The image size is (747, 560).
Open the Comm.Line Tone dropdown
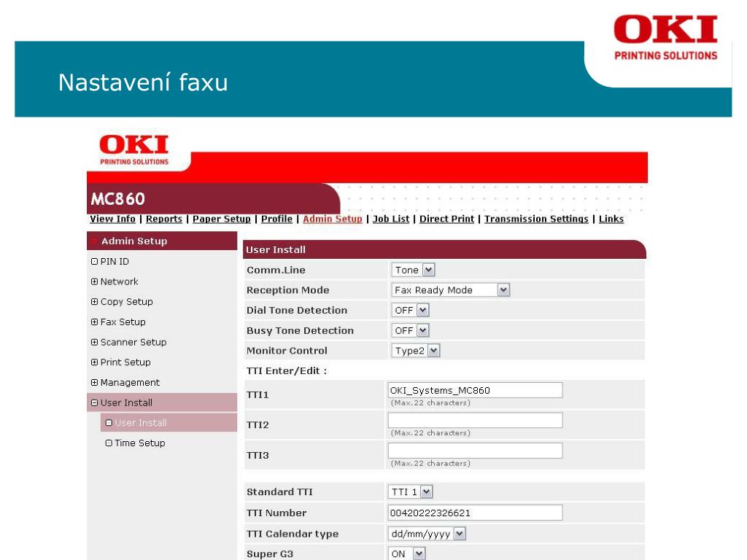[413, 270]
